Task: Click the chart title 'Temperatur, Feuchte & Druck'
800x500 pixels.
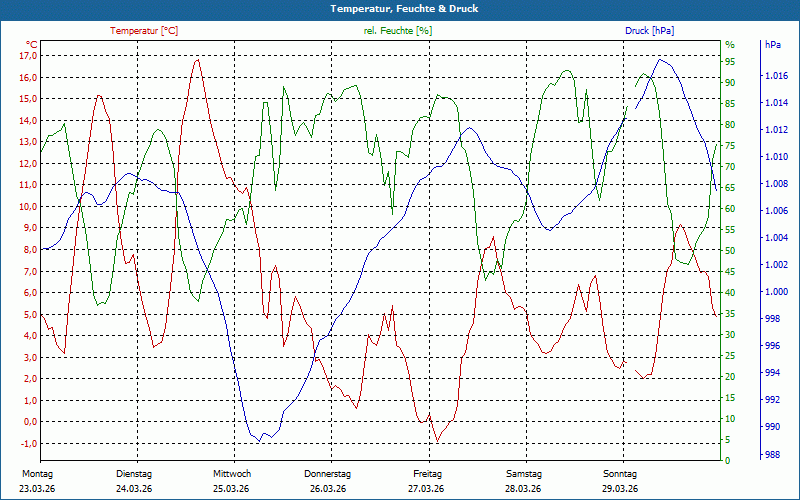Action: point(404,9)
